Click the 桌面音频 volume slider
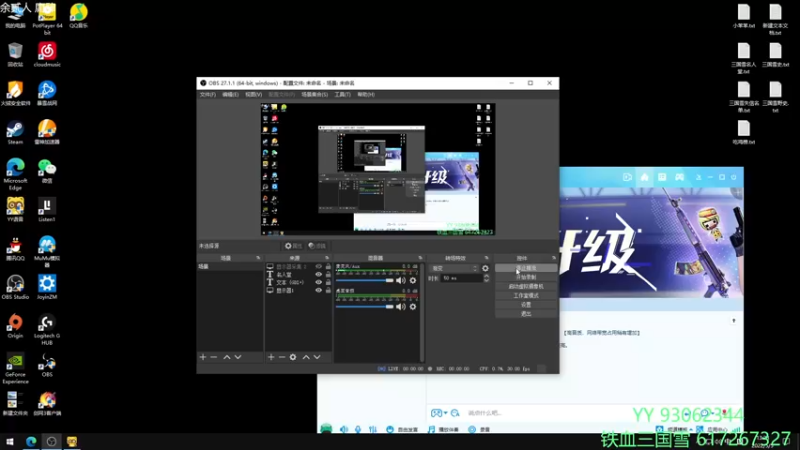 (x=365, y=307)
